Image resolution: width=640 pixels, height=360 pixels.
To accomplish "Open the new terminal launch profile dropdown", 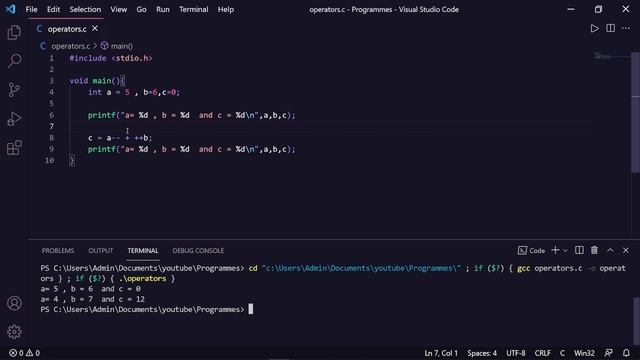I will [565, 251].
